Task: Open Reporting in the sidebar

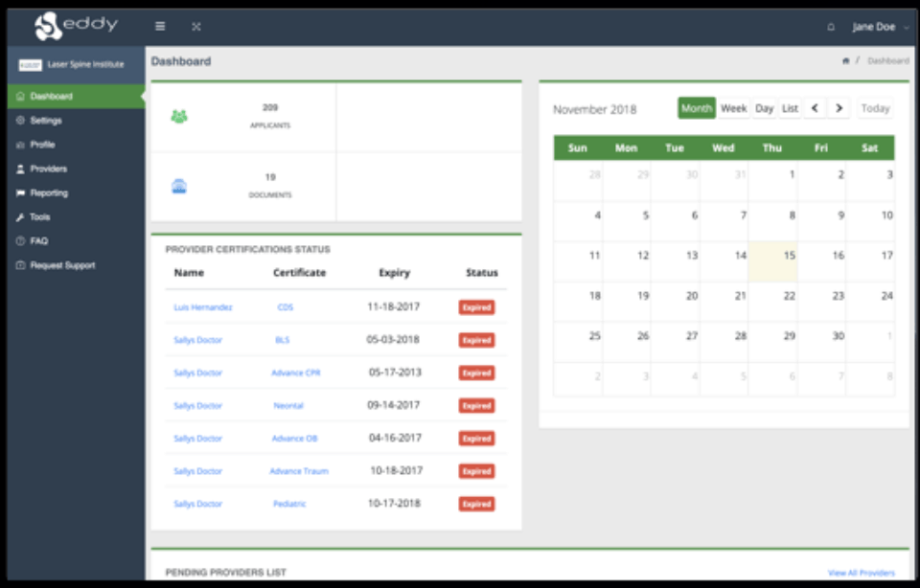Action: 49,192
